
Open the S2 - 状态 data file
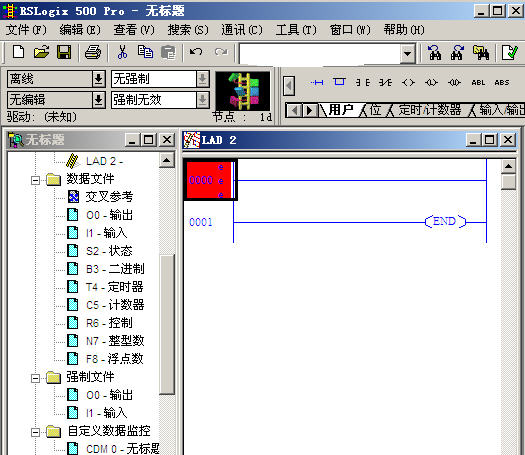point(100,251)
